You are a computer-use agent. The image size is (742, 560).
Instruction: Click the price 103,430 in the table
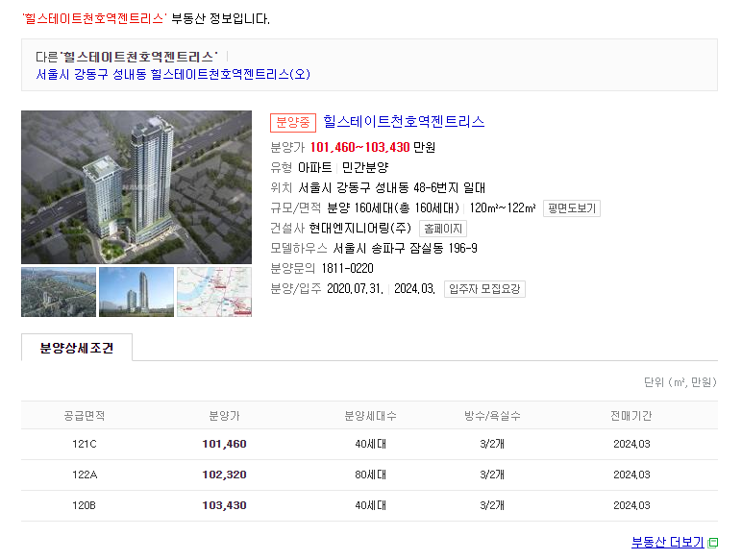pyautogui.click(x=224, y=505)
